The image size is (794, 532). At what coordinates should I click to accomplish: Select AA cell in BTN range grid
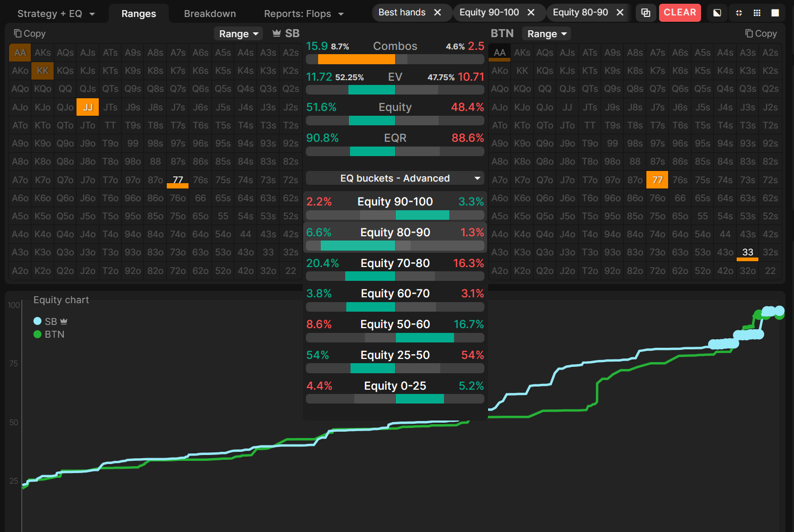(x=500, y=53)
